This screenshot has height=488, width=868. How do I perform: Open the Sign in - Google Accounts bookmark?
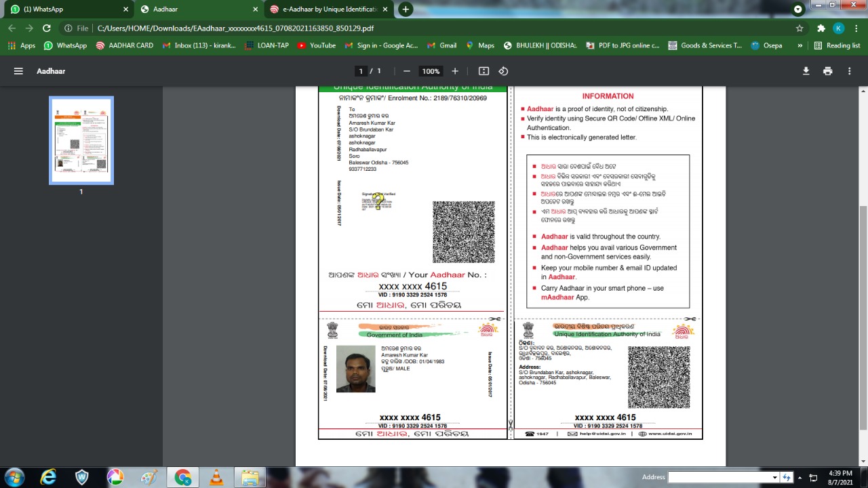tap(381, 45)
